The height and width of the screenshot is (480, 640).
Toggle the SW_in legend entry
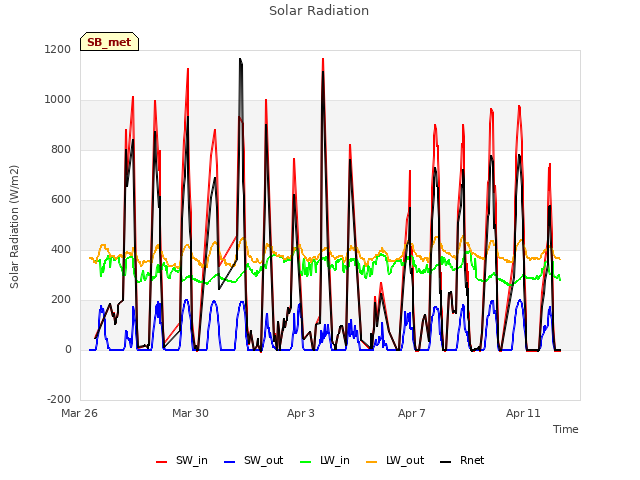[x=182, y=461]
